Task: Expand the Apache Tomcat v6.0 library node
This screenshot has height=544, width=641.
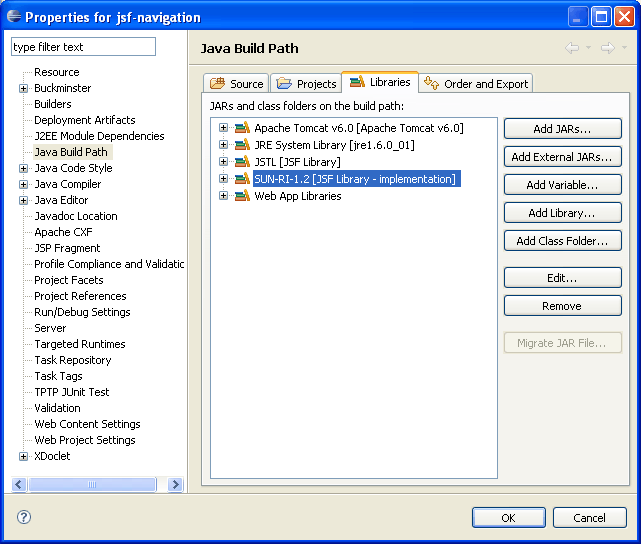Action: 223,128
